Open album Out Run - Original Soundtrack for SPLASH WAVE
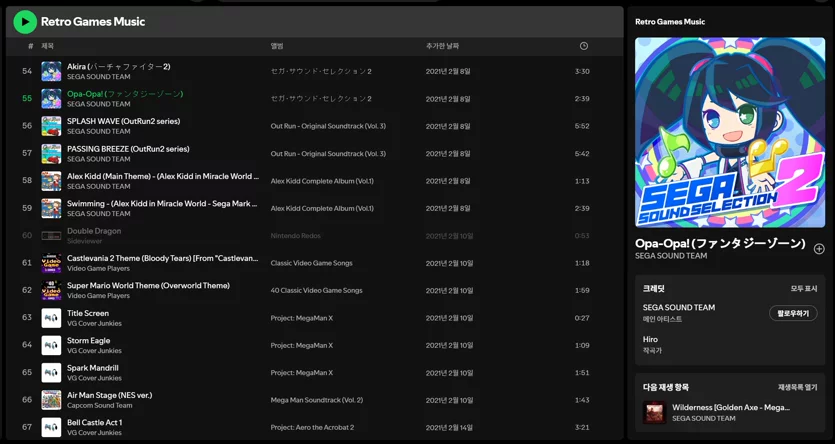835x444 pixels. [x=328, y=126]
